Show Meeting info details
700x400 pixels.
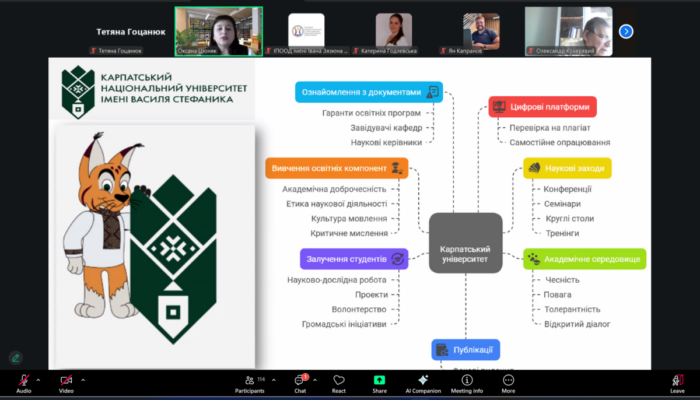(466, 381)
